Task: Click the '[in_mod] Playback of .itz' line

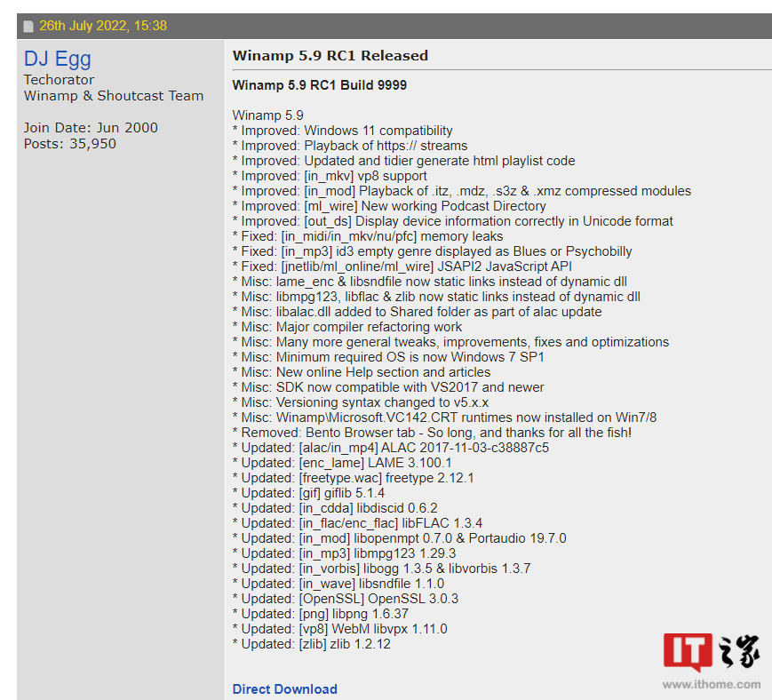Action: pyautogui.click(x=462, y=191)
